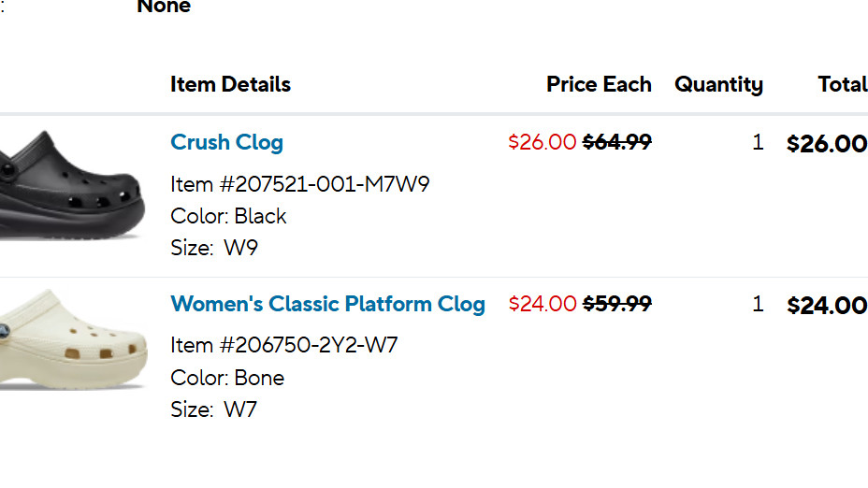
Task: Click item number 206750-2Y2-W7
Action: coord(284,345)
